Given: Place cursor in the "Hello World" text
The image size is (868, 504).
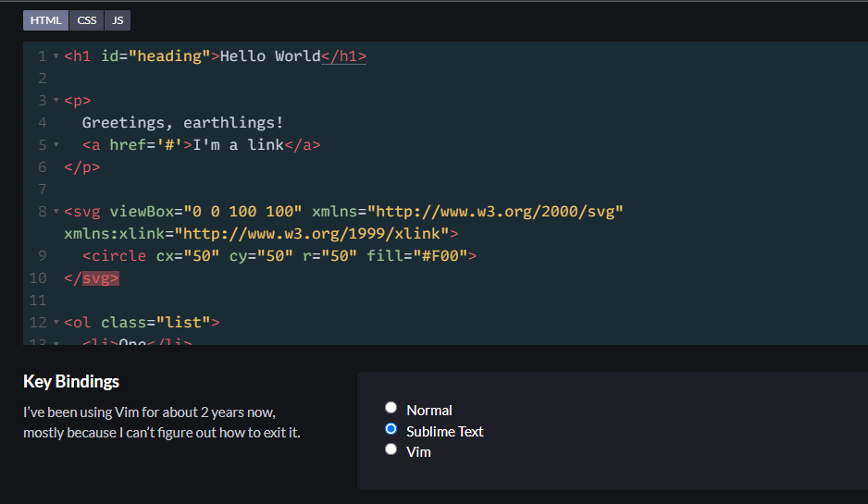Looking at the screenshot, I should tap(270, 56).
